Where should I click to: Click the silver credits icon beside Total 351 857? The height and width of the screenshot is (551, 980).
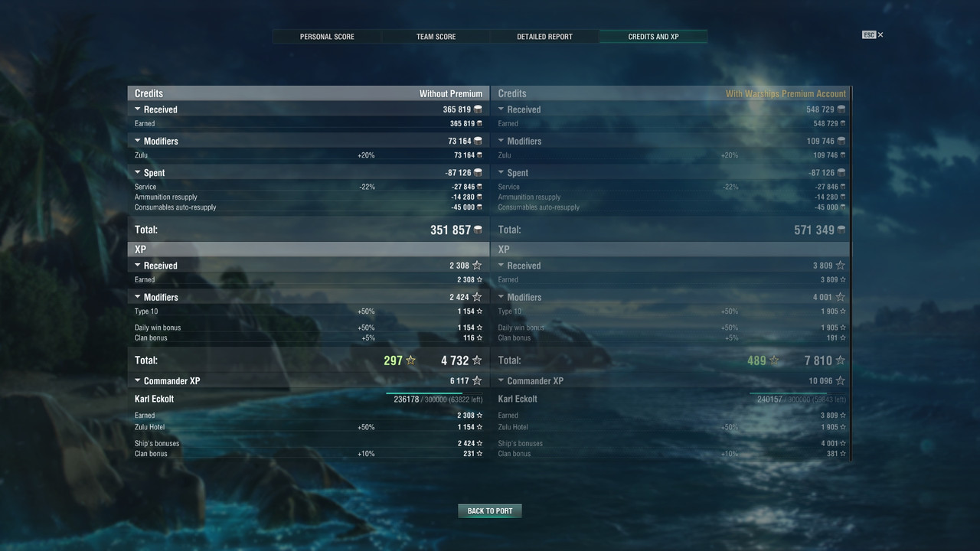coord(478,230)
